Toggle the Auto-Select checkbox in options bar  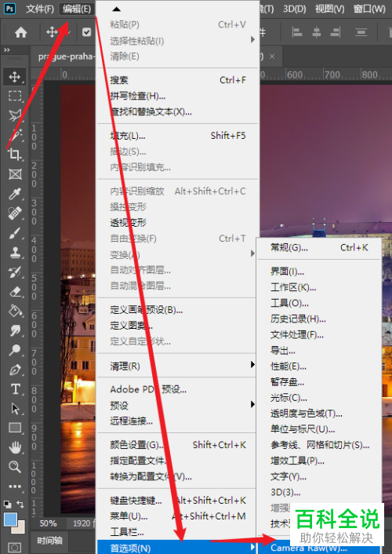point(86,32)
